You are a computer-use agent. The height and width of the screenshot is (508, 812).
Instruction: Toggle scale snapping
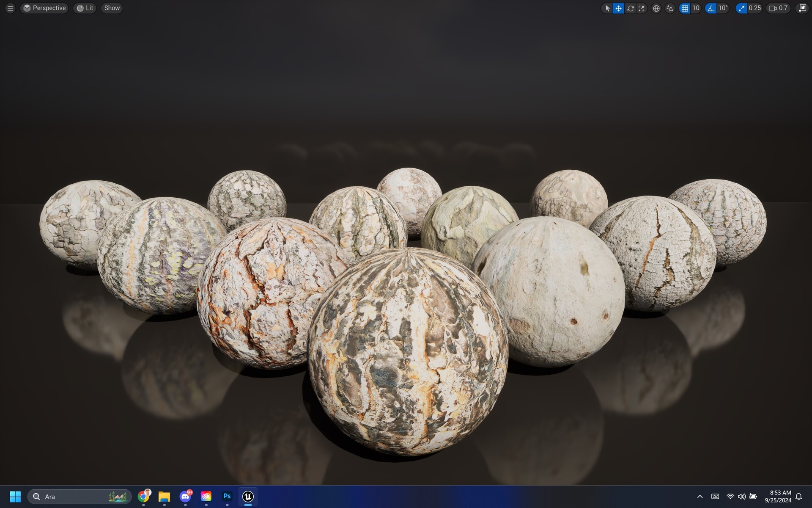(741, 8)
